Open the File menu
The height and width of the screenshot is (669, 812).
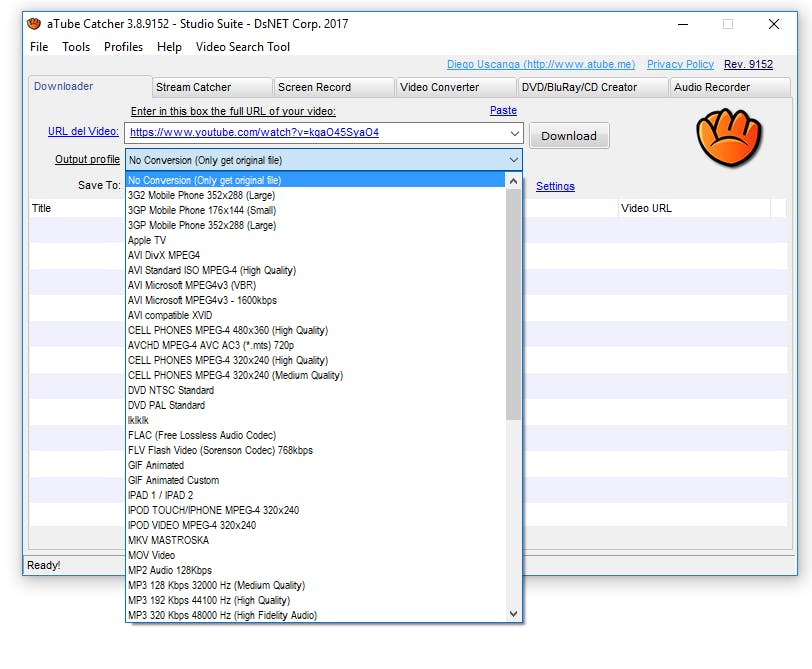[39, 47]
